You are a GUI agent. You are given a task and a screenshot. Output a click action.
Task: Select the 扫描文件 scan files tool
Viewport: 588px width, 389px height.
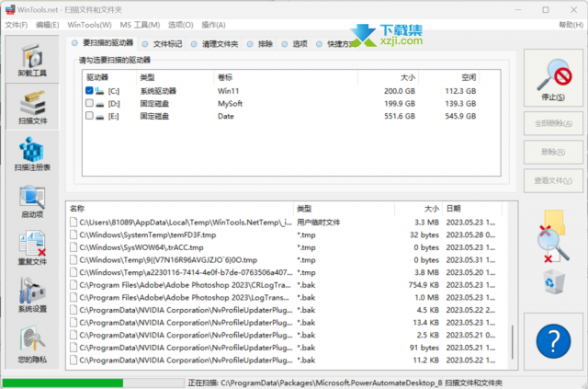click(x=33, y=108)
